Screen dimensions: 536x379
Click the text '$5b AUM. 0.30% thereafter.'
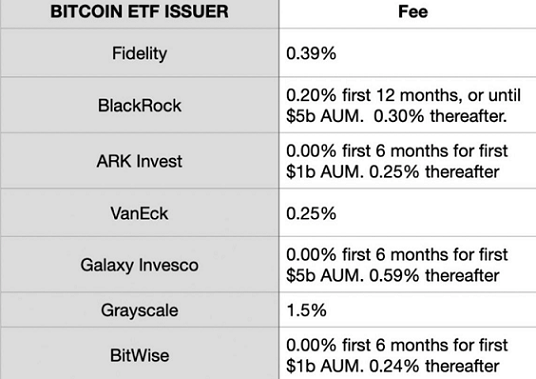tap(397, 116)
